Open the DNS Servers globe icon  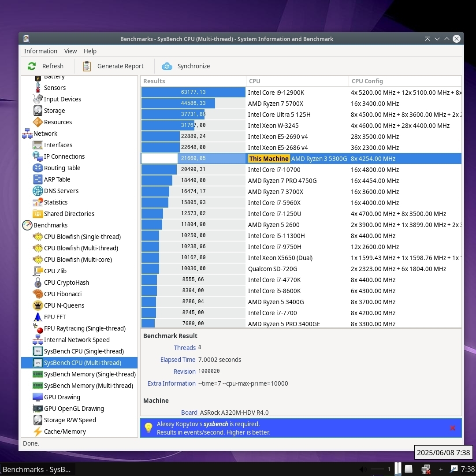tap(37, 191)
